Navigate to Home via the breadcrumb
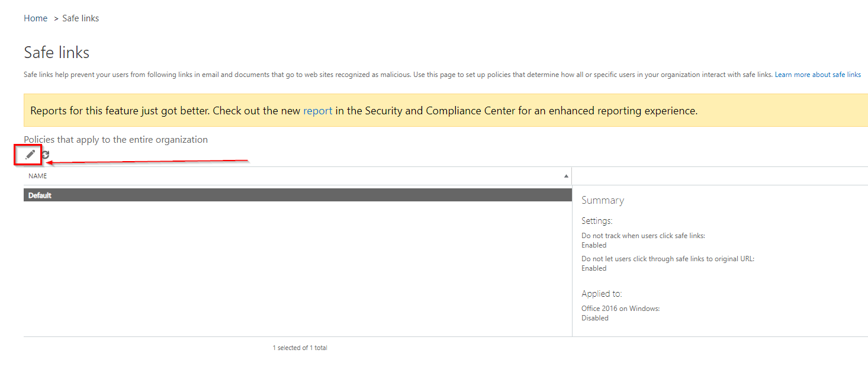This screenshot has width=868, height=369. pos(35,18)
